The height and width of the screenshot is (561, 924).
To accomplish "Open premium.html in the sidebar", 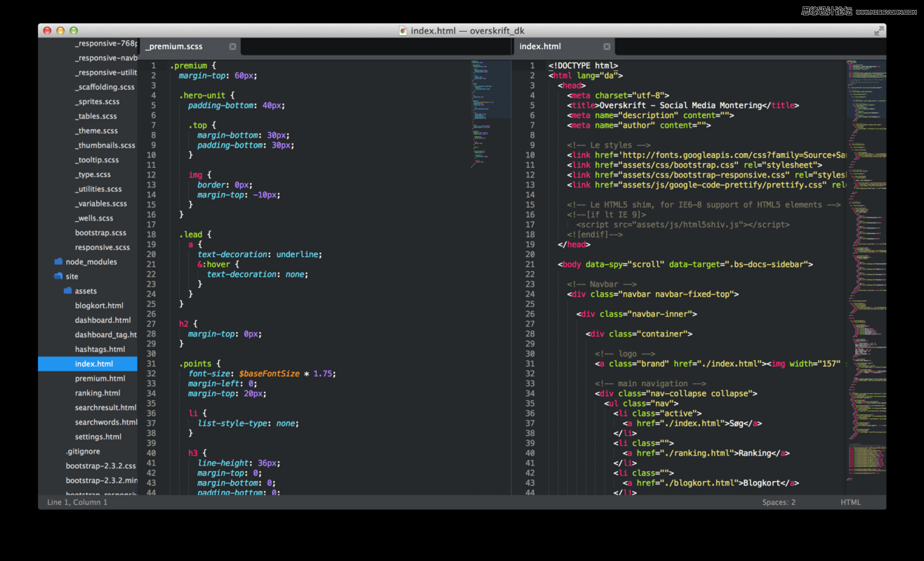I will 100,378.
